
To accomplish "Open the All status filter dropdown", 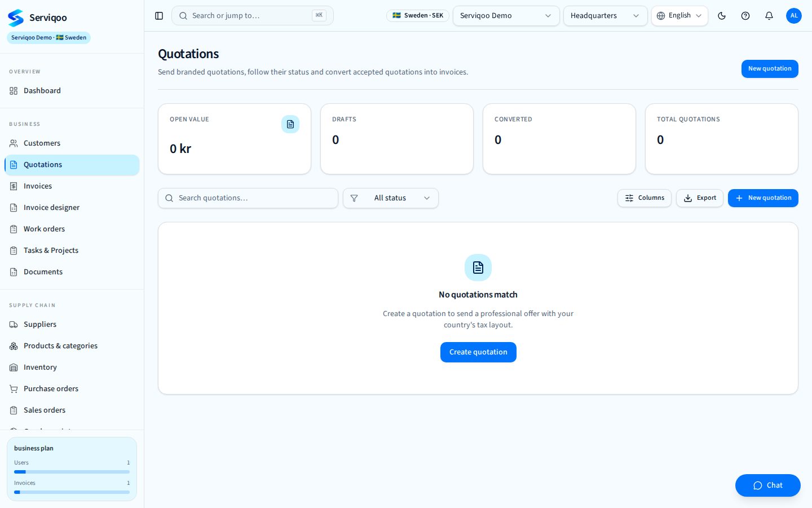I will 391,198.
